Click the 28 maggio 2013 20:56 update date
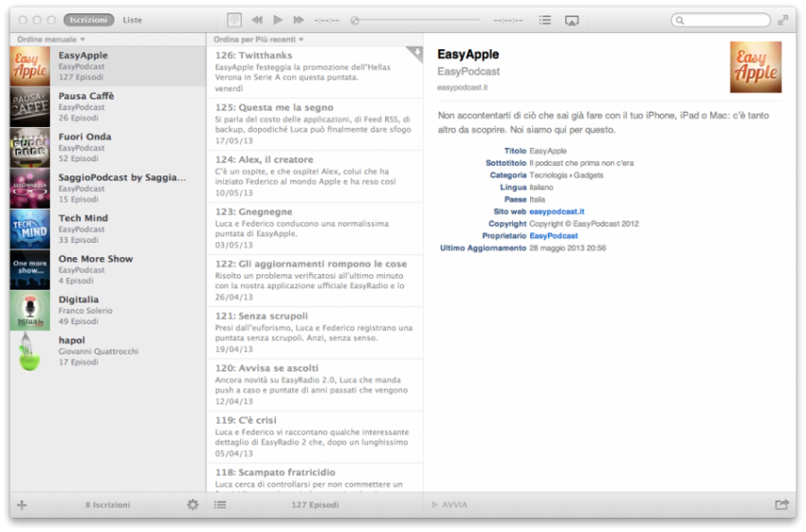The height and width of the screenshot is (532, 806). [567, 248]
